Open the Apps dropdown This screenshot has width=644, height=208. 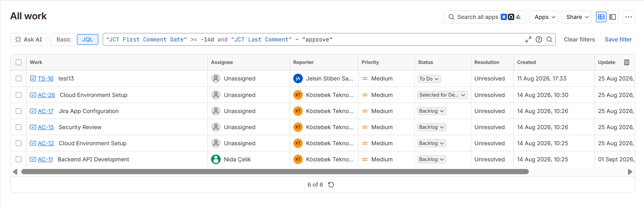544,17
